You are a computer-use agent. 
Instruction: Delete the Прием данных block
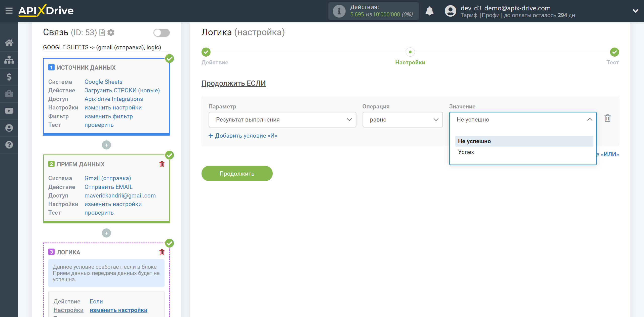click(x=162, y=164)
